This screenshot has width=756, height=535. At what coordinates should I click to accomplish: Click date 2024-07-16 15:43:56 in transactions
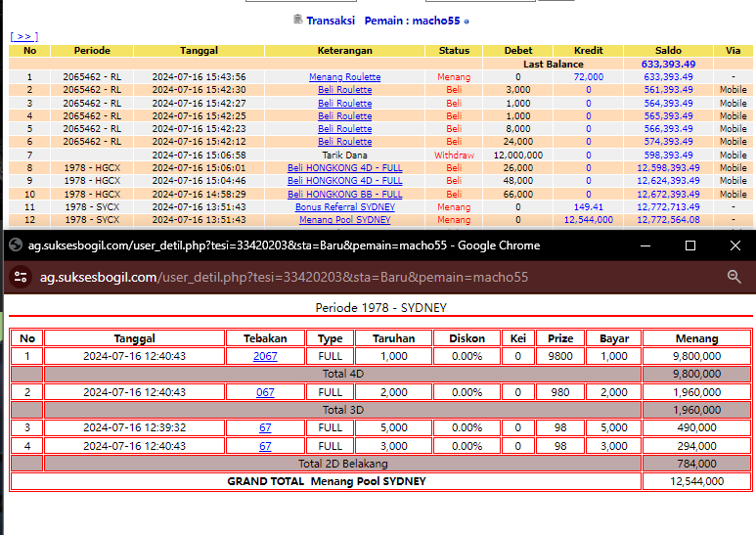(x=199, y=77)
